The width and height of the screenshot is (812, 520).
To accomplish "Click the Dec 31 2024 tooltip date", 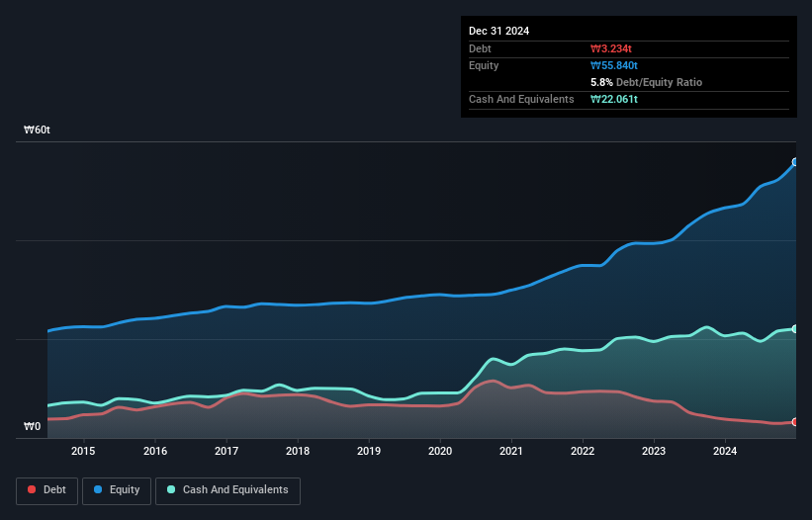I will tap(498, 31).
